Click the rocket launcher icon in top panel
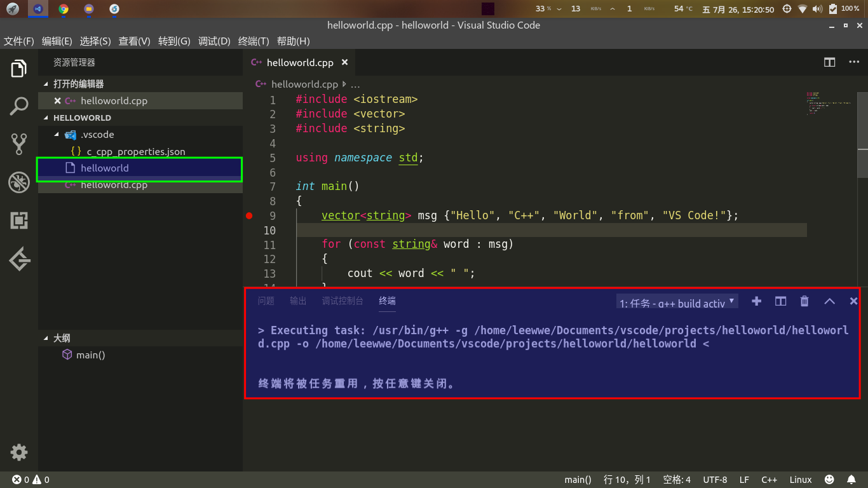This screenshot has width=868, height=488. pos(12,9)
